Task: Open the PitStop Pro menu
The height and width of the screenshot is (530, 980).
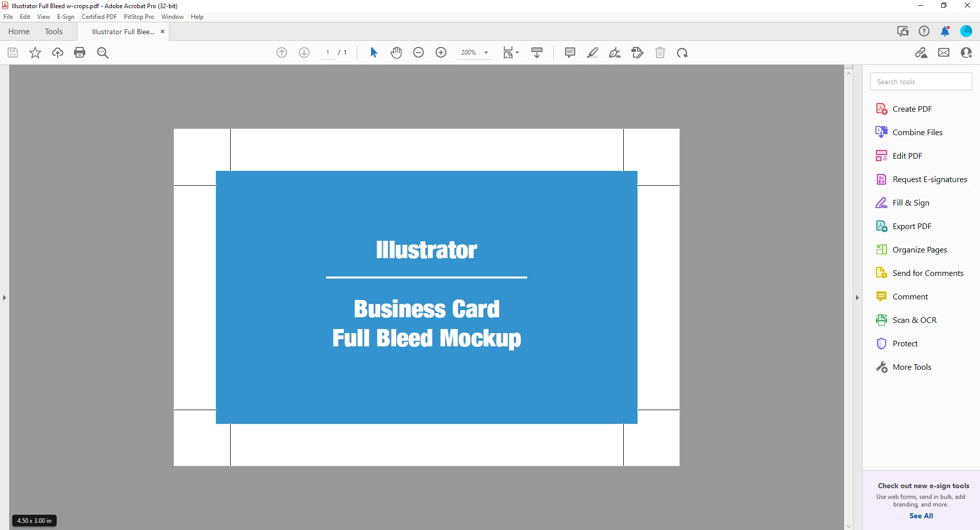Action: pos(139,17)
